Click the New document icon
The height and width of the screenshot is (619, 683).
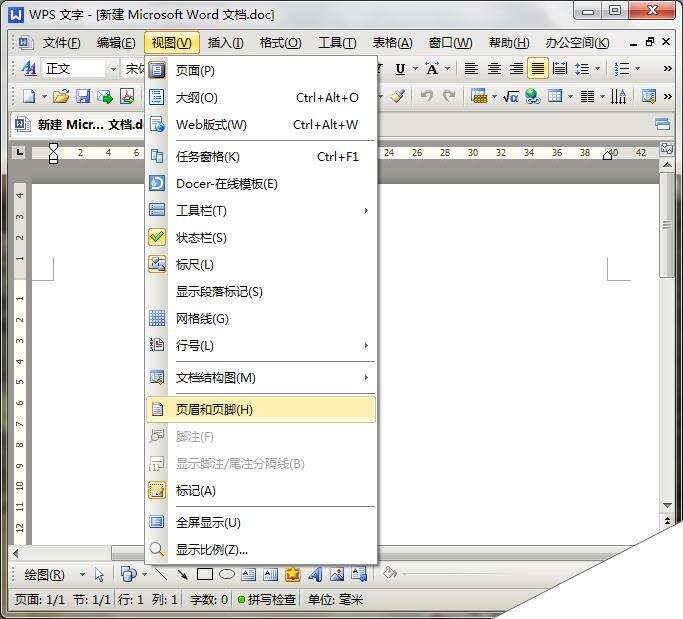tap(29, 96)
